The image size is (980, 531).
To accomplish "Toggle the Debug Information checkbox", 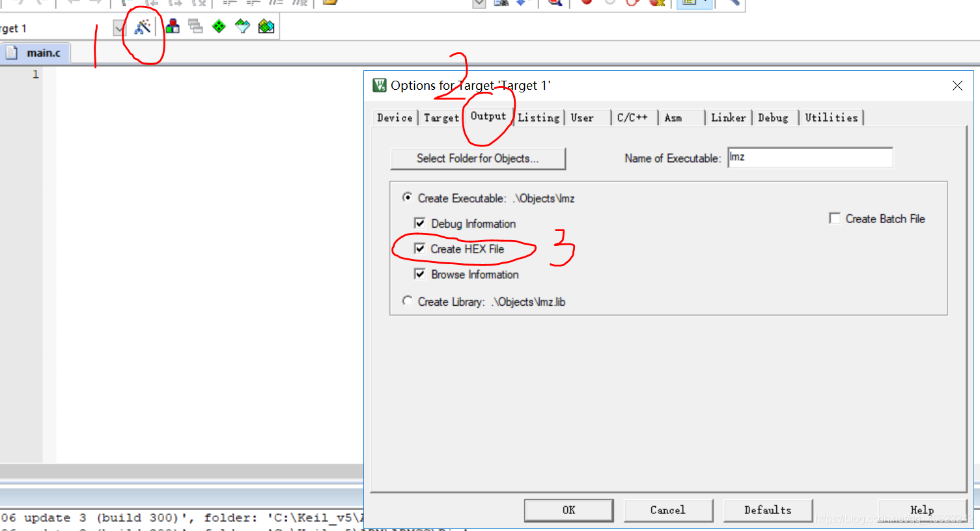I will click(420, 223).
